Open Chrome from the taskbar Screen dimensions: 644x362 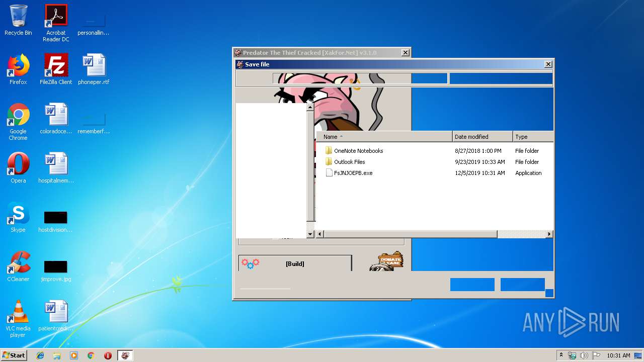91,355
